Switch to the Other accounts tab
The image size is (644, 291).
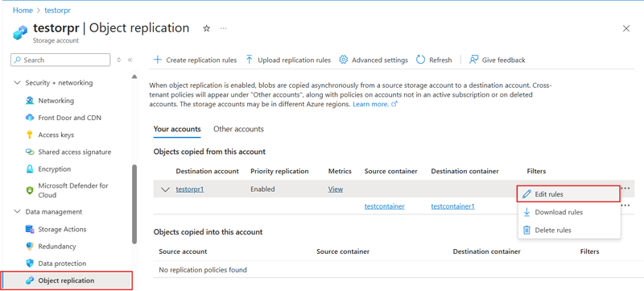pyautogui.click(x=238, y=129)
